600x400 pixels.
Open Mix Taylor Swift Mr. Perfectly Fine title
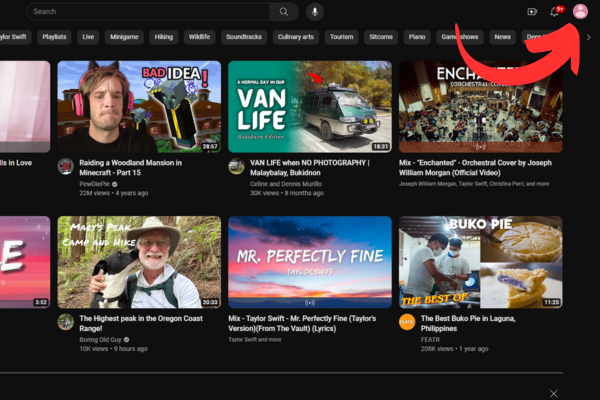(x=302, y=323)
